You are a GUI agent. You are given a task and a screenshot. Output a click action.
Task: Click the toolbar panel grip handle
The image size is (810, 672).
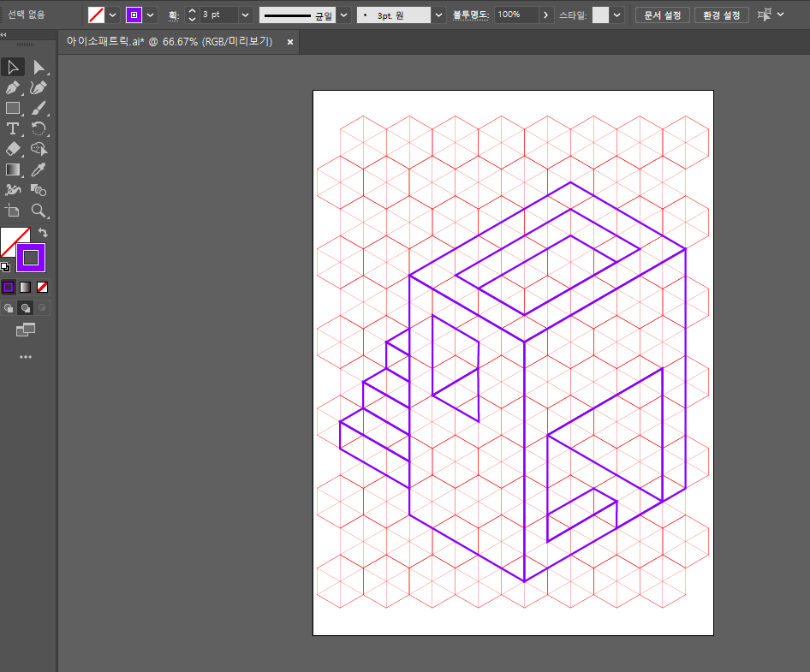(25, 45)
